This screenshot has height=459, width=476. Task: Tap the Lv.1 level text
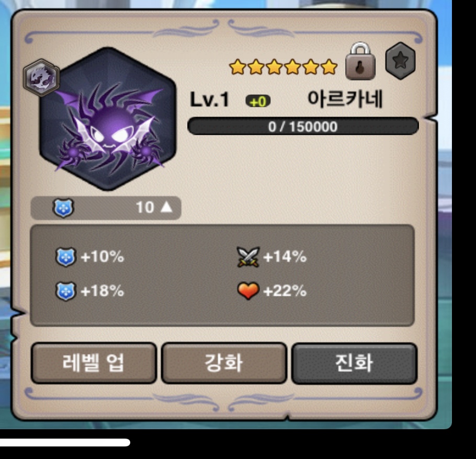point(209,99)
